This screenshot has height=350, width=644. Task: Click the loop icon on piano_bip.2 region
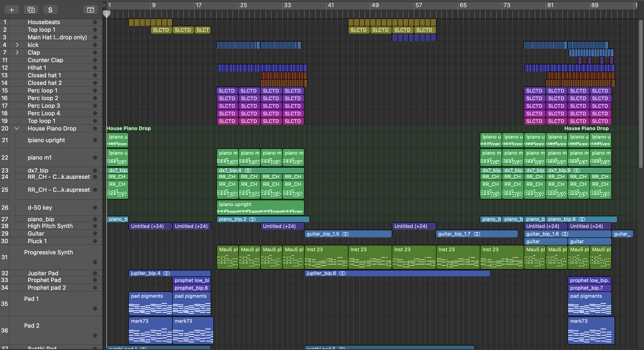[252, 219]
